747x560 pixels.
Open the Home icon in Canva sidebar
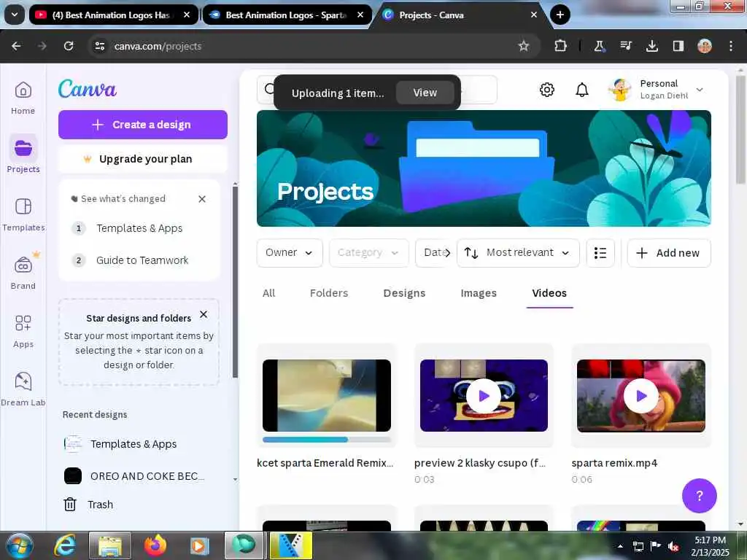pyautogui.click(x=23, y=90)
